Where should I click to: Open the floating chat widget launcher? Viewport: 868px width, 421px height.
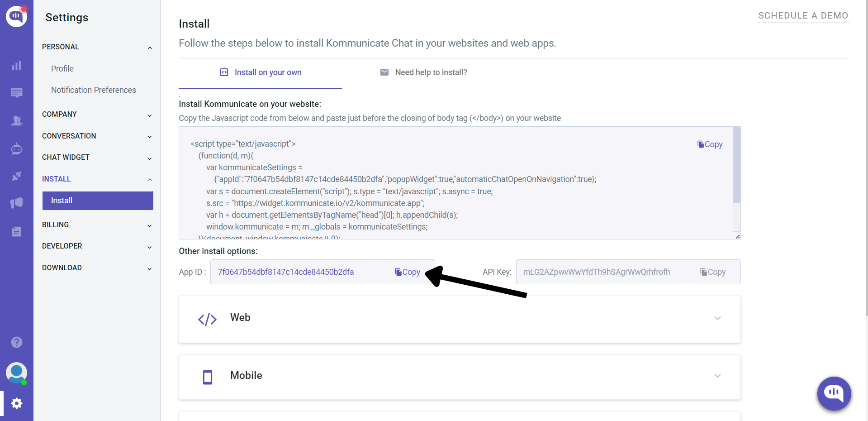[834, 393]
